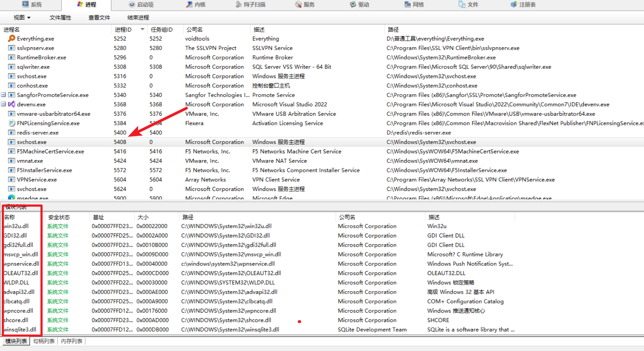Open the 网络 tab
Image resolution: width=644 pixels, height=351 pixels.
414,4
